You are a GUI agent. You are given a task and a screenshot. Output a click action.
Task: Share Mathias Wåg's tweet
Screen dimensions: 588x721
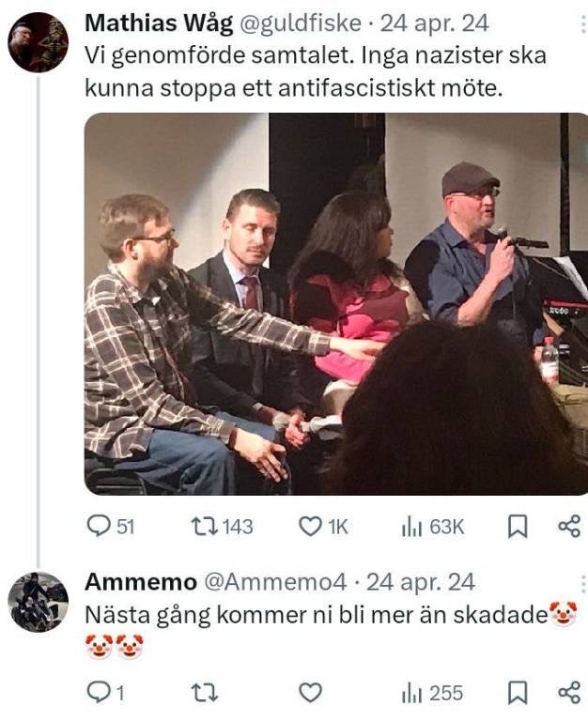click(x=569, y=527)
